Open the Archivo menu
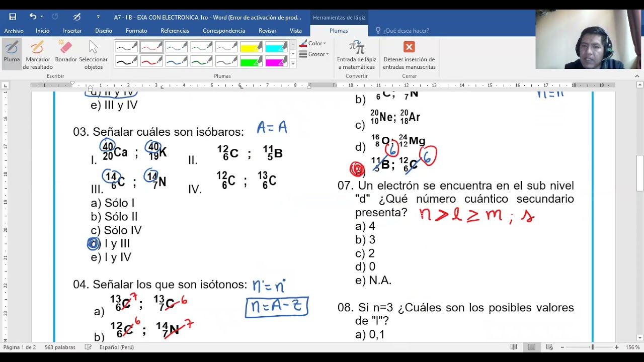Viewport: 644px width, 362px height. [14, 31]
